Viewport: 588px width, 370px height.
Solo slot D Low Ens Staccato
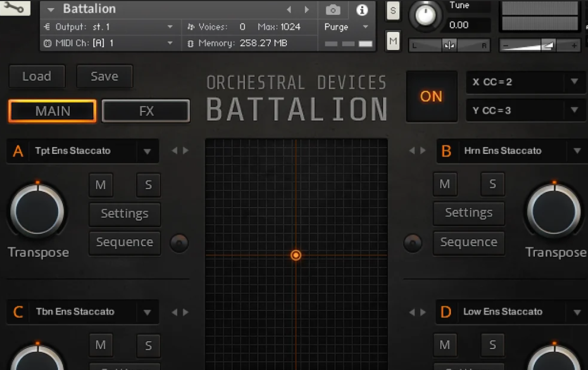(x=493, y=345)
